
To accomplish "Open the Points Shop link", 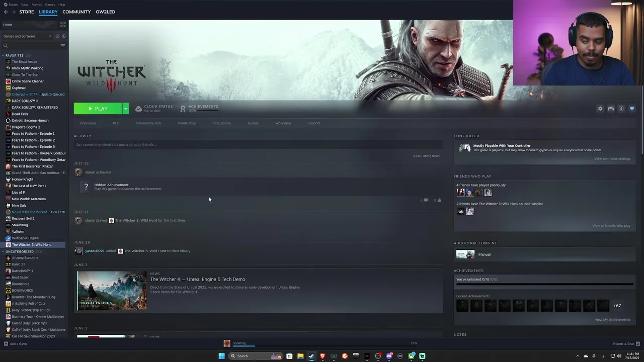I will pyautogui.click(x=187, y=123).
